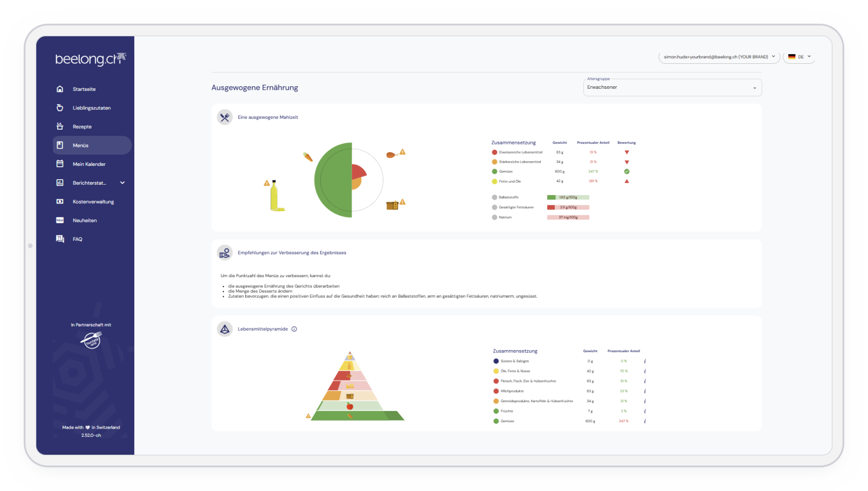Click info icon for Süsses & Salziges
The width and height of the screenshot is (868, 491).
[645, 361]
